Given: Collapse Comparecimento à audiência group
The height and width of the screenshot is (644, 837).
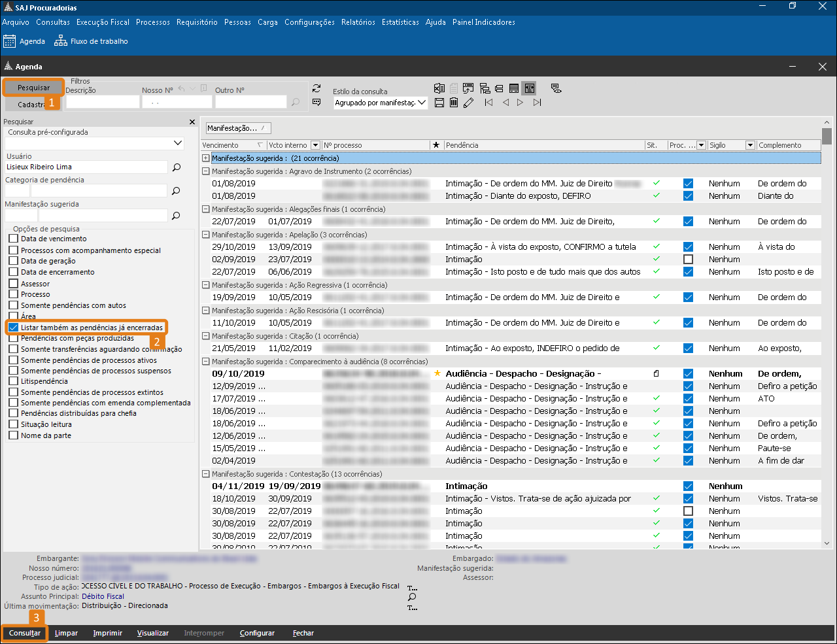Looking at the screenshot, I should [x=206, y=362].
